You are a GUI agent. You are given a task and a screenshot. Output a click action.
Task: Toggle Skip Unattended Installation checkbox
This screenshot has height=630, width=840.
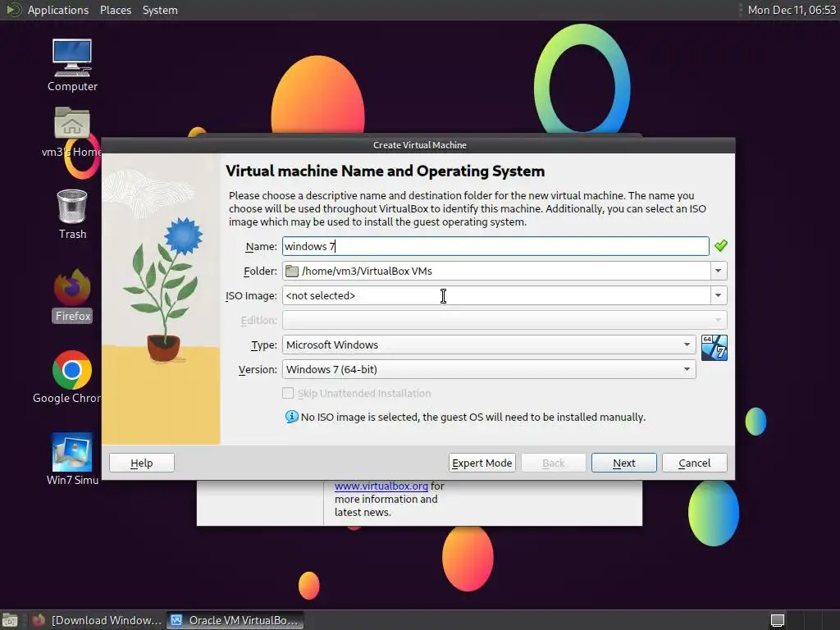[x=288, y=393]
